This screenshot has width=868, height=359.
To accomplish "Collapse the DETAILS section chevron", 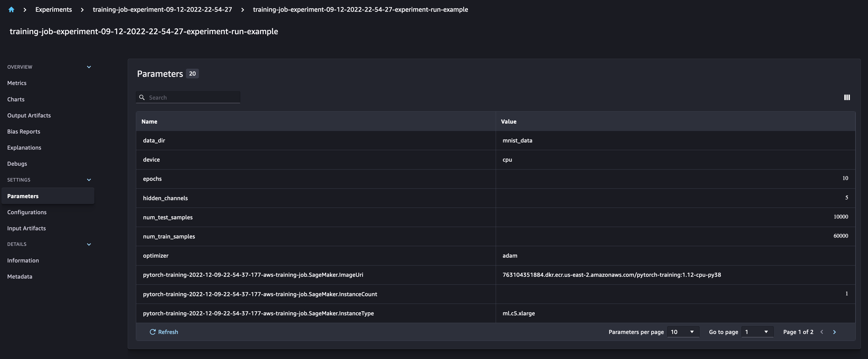I will click(x=89, y=244).
